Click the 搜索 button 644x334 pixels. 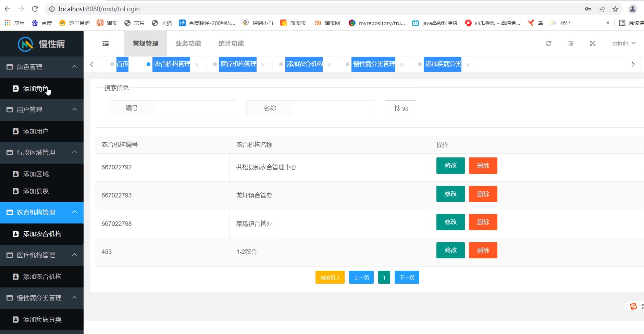click(400, 108)
